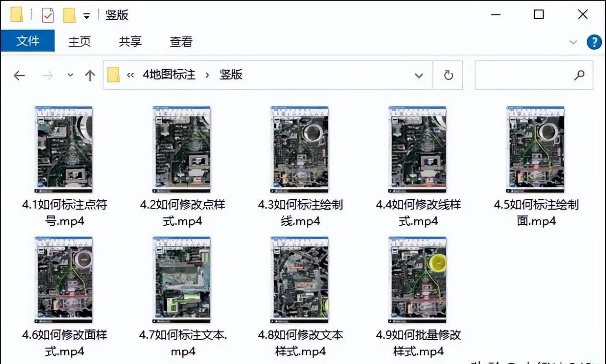
Task: Collapse the ribbon using the chevron
Action: pos(573,42)
